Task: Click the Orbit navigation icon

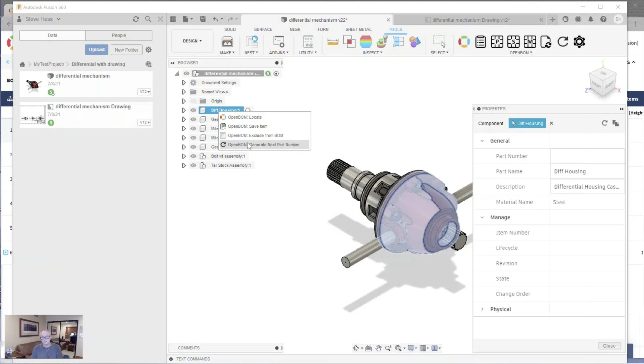Action: point(356,348)
